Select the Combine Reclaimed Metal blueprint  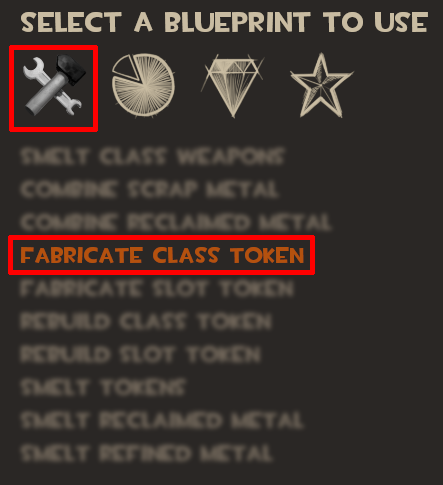pos(176,222)
